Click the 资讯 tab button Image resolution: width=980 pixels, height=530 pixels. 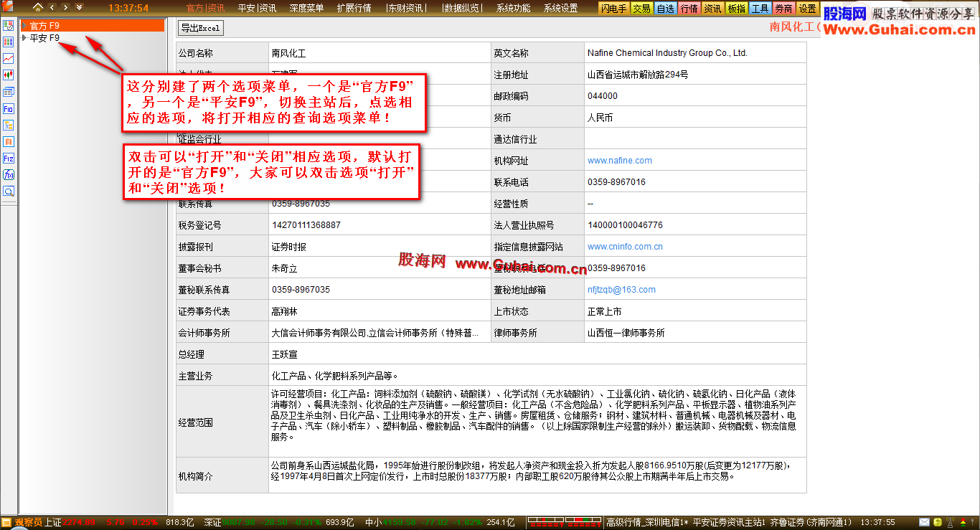712,9
